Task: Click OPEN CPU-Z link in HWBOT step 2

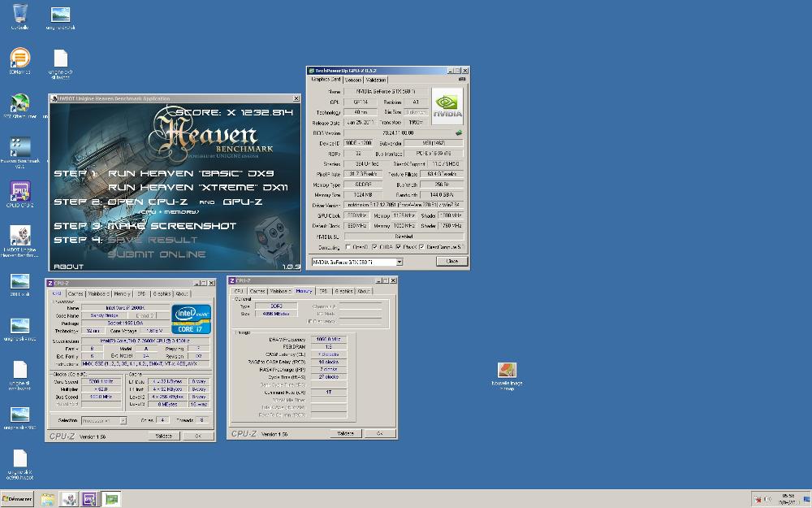Action: [x=147, y=202]
